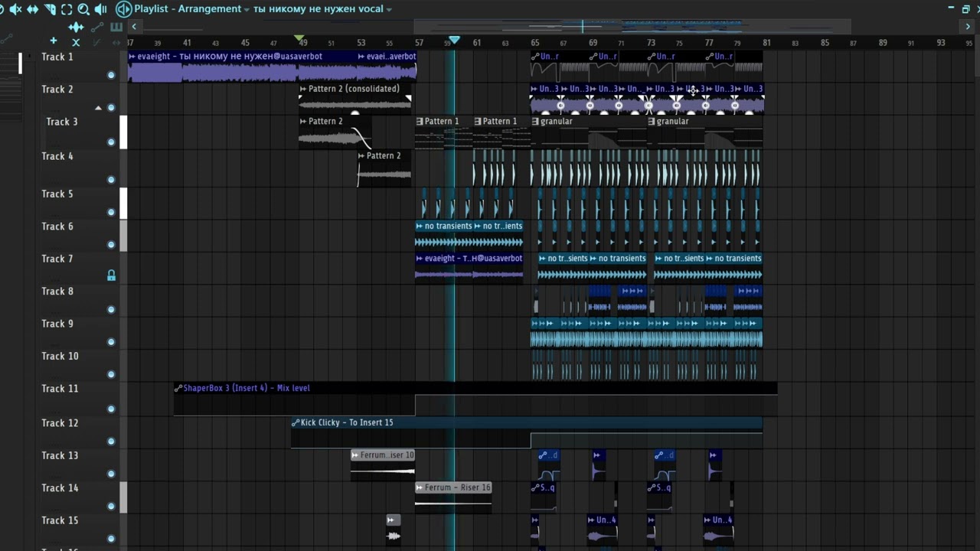This screenshot has height=551, width=980.
Task: Click the dimmed curve icon next to X
Action: [x=97, y=41]
